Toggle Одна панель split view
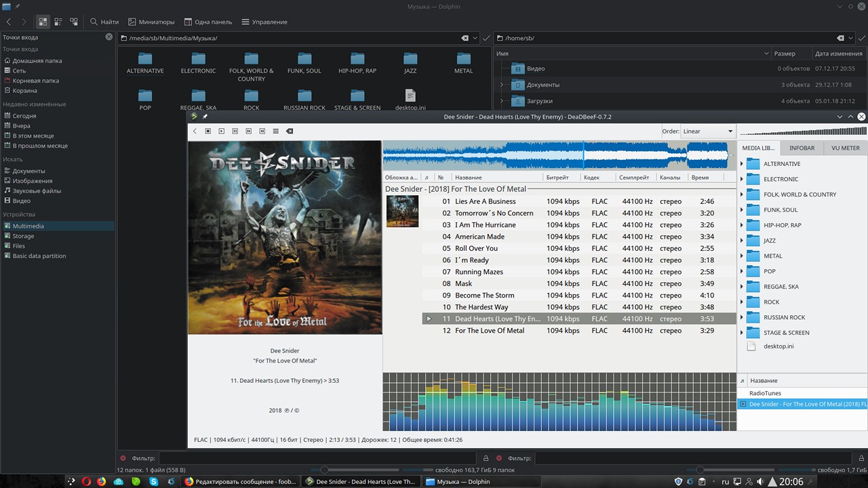The height and width of the screenshot is (488, 868). [x=208, y=22]
